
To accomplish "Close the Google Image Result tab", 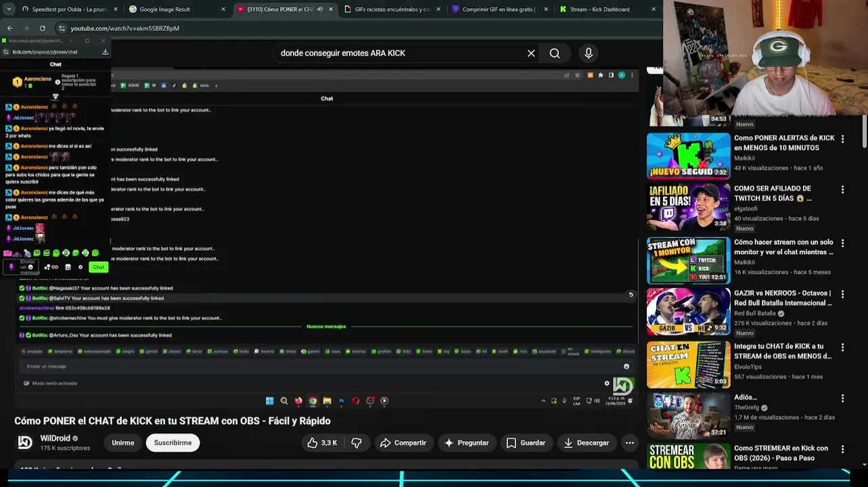I will [x=223, y=9].
